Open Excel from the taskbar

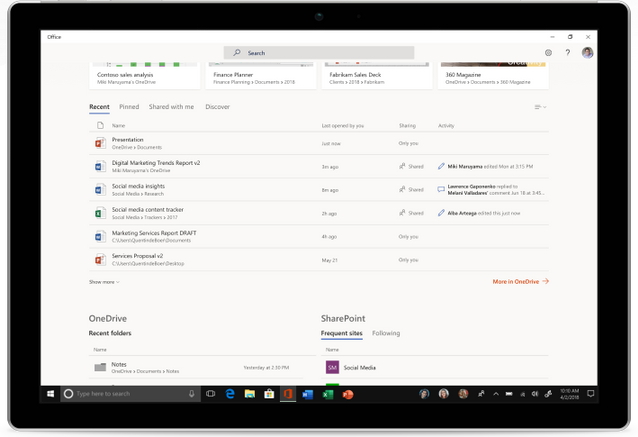coord(328,394)
